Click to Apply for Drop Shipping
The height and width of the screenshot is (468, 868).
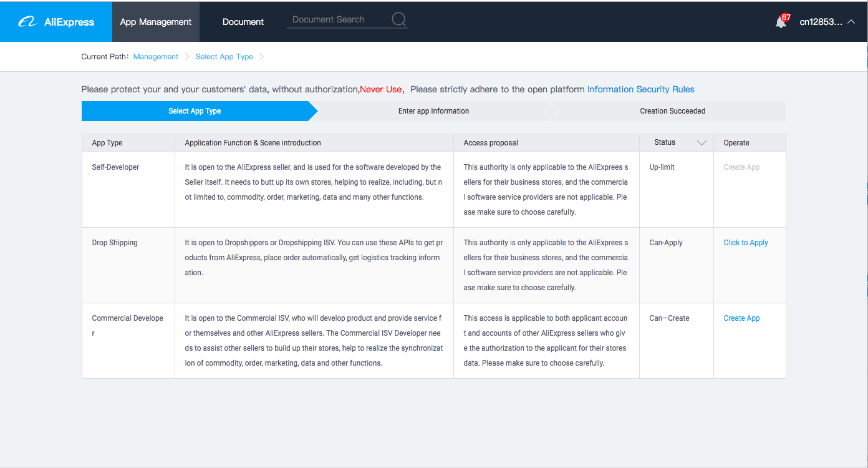point(746,243)
